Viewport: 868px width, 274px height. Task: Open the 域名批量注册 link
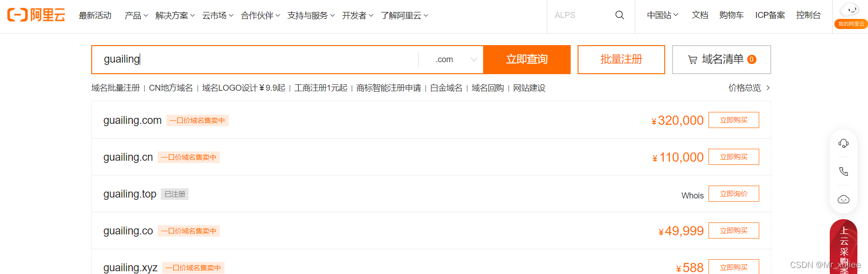(115, 88)
